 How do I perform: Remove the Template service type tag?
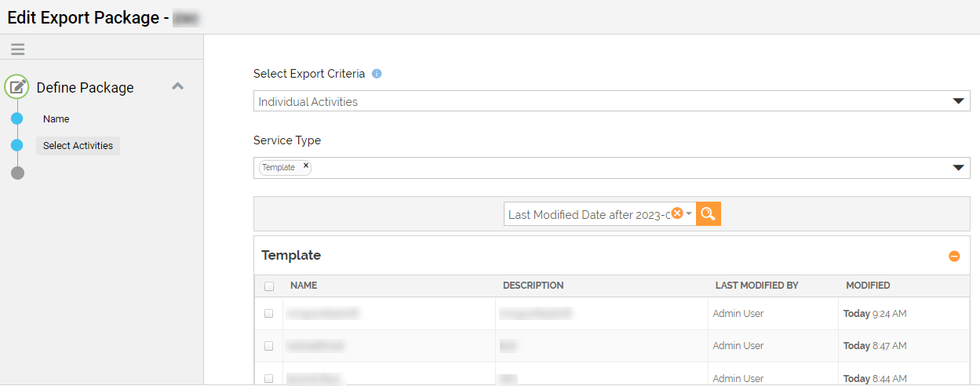[306, 166]
